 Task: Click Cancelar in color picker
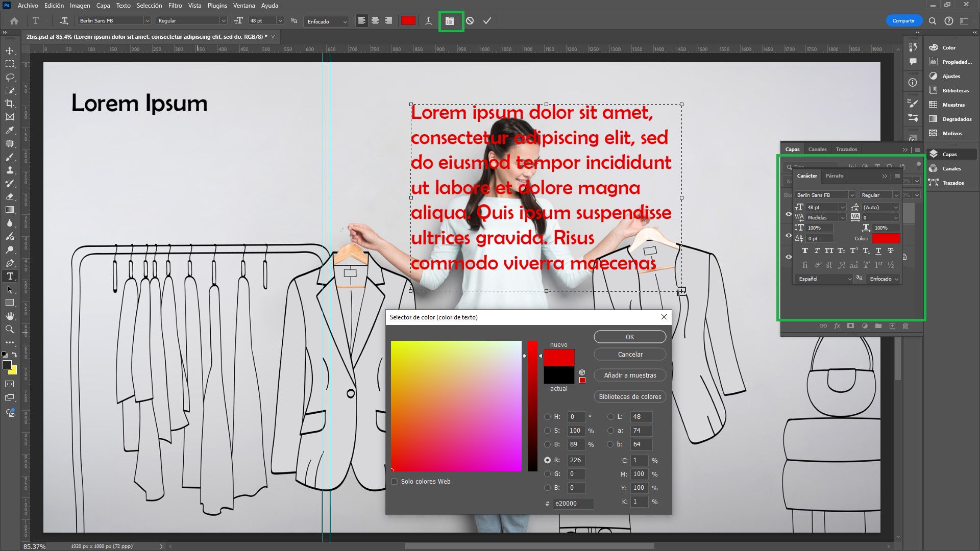pyautogui.click(x=630, y=355)
